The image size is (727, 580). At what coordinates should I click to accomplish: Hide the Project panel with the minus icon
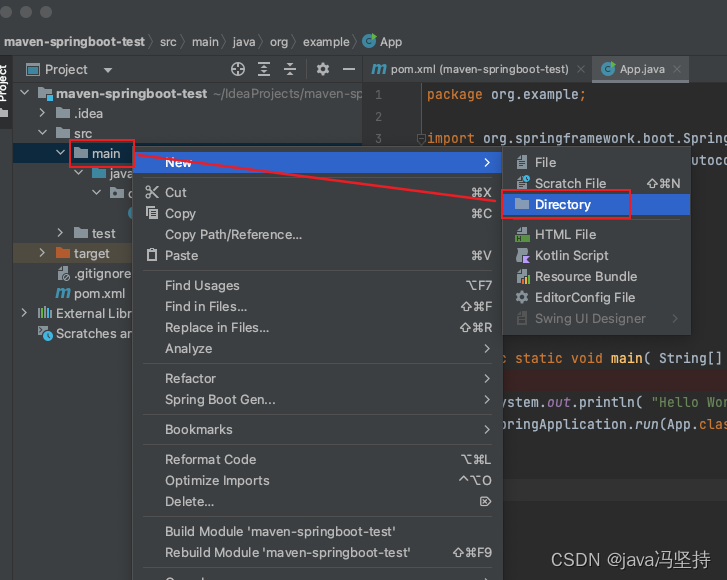tap(349, 69)
